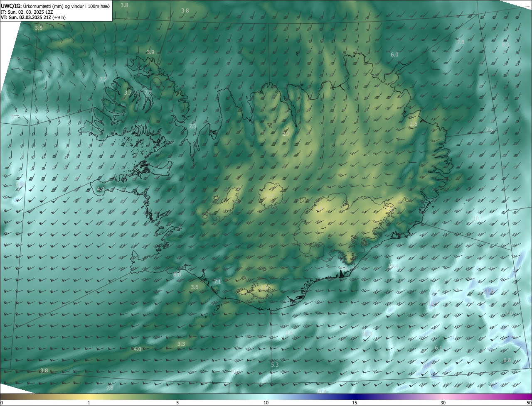The height and width of the screenshot is (406, 532).
Task: Click the 6.0 value label on the map
Action: point(394,55)
